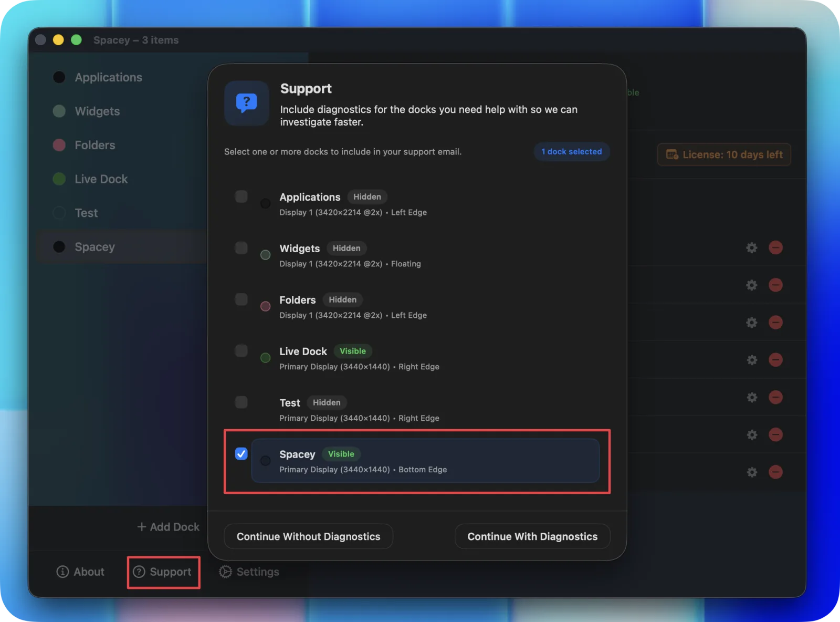
Task: Click 'Primary Display (3440×1440) • Bottom Edge' text
Action: (363, 470)
